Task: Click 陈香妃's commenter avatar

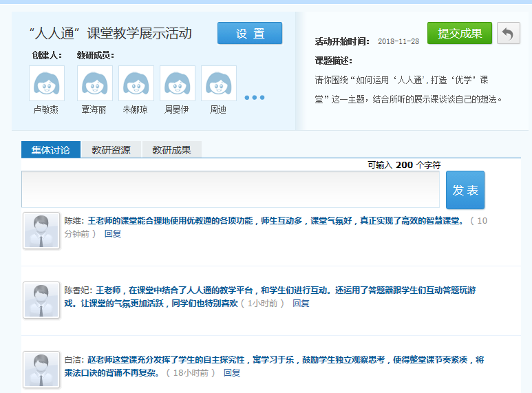Action: pyautogui.click(x=41, y=300)
